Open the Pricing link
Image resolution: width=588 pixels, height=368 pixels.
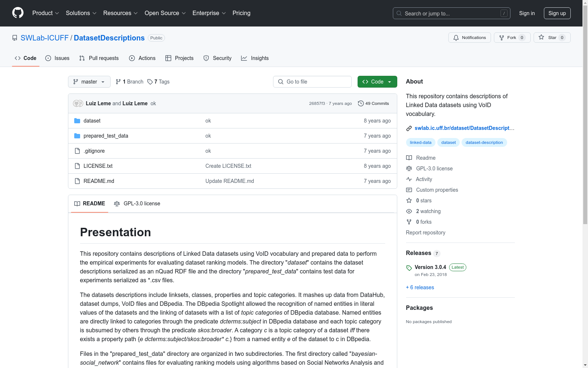tap(241, 13)
